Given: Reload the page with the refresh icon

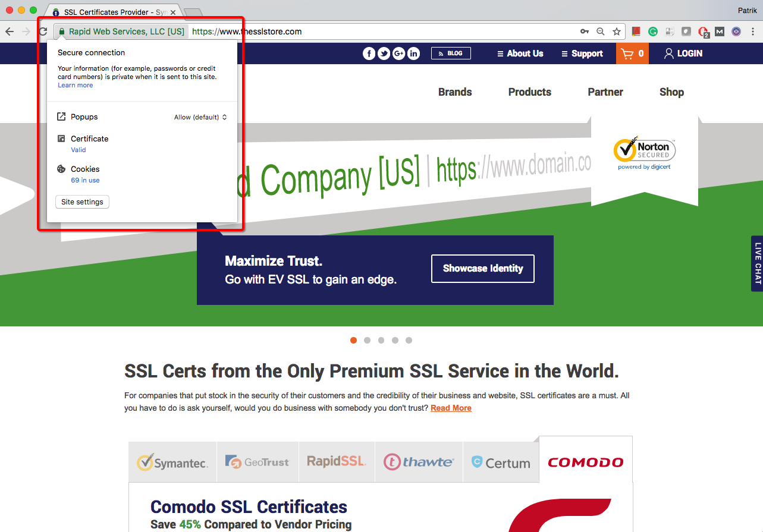Looking at the screenshot, I should click(x=43, y=32).
